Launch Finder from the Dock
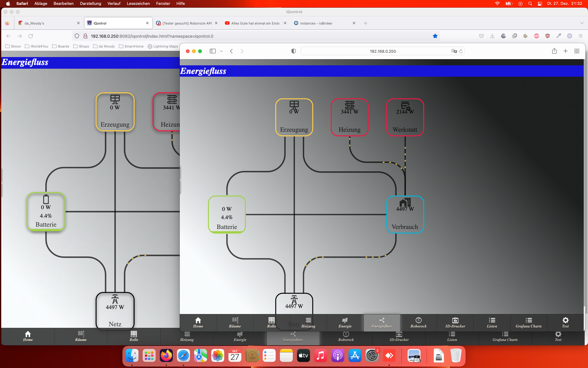 click(x=132, y=356)
